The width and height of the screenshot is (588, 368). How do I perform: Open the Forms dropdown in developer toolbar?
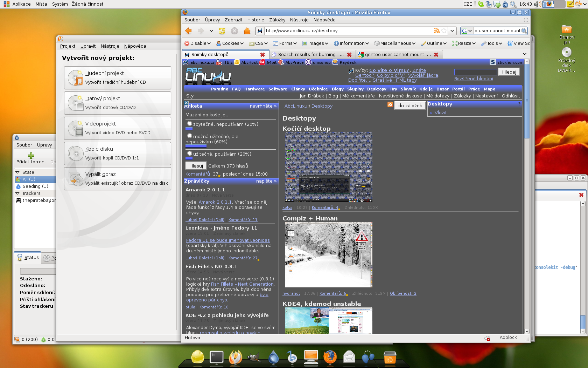(285, 43)
